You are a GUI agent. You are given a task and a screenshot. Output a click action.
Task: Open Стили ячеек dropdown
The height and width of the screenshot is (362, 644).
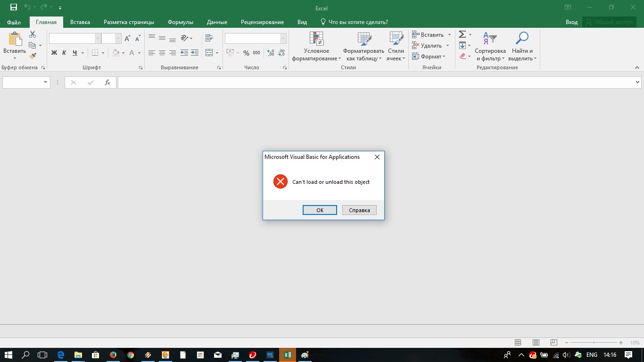pos(396,46)
